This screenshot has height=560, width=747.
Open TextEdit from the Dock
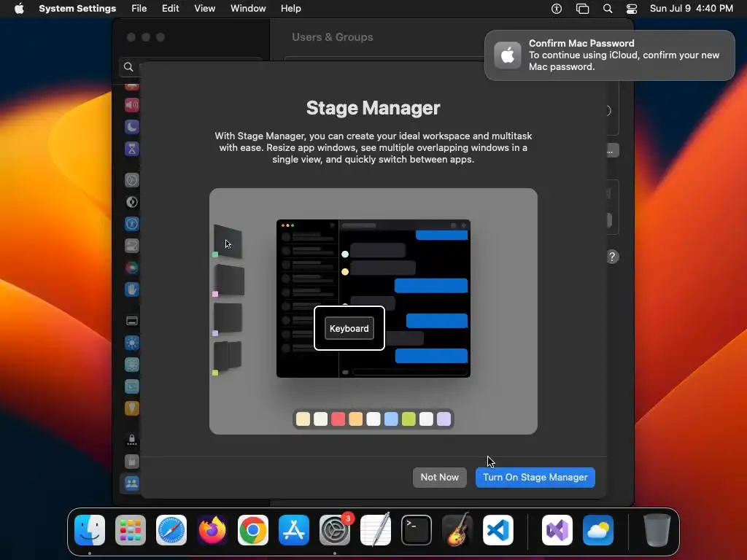(x=376, y=529)
